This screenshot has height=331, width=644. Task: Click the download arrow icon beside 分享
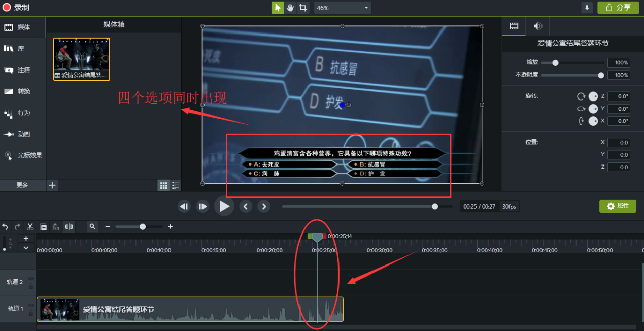point(587,8)
